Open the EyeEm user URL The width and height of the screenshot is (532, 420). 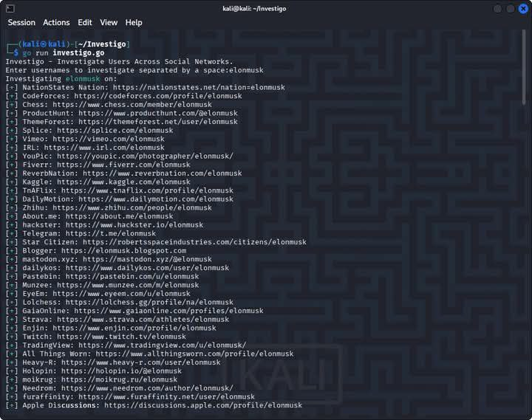pos(121,294)
